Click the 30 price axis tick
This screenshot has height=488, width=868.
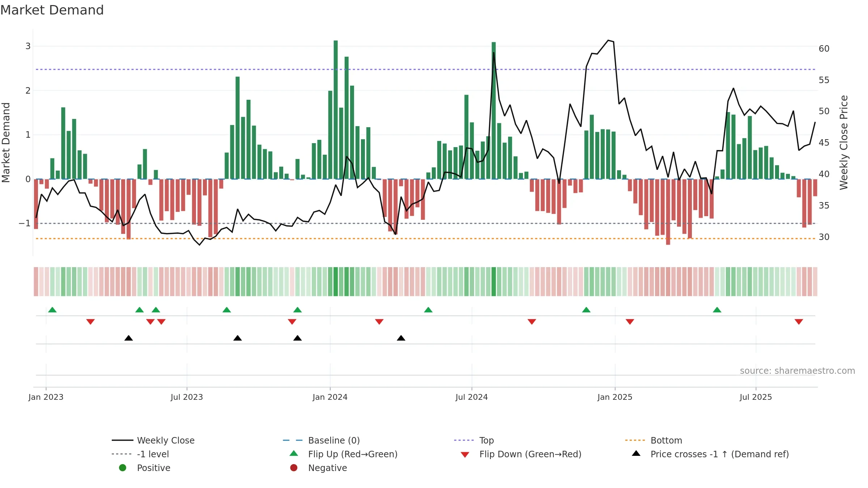click(824, 237)
